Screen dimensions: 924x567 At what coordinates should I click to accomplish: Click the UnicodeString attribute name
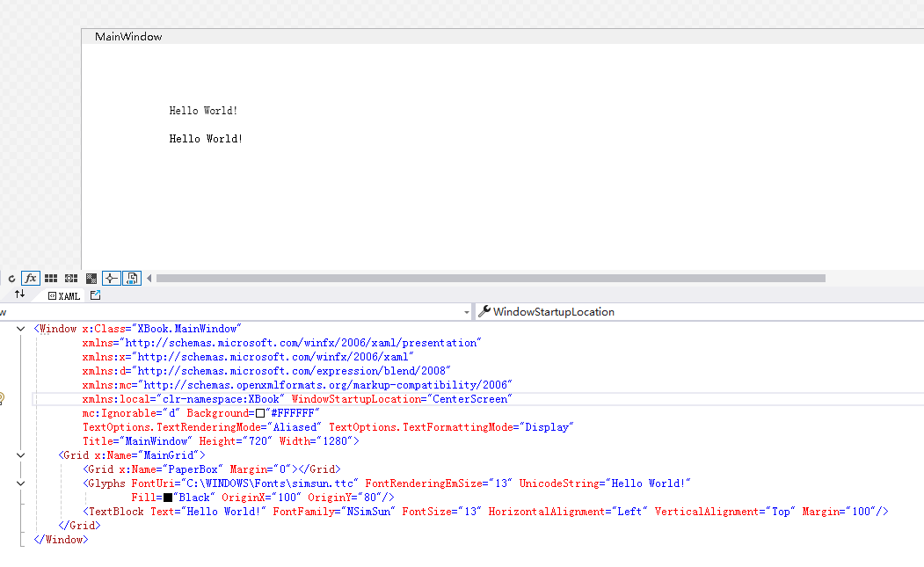pos(558,483)
